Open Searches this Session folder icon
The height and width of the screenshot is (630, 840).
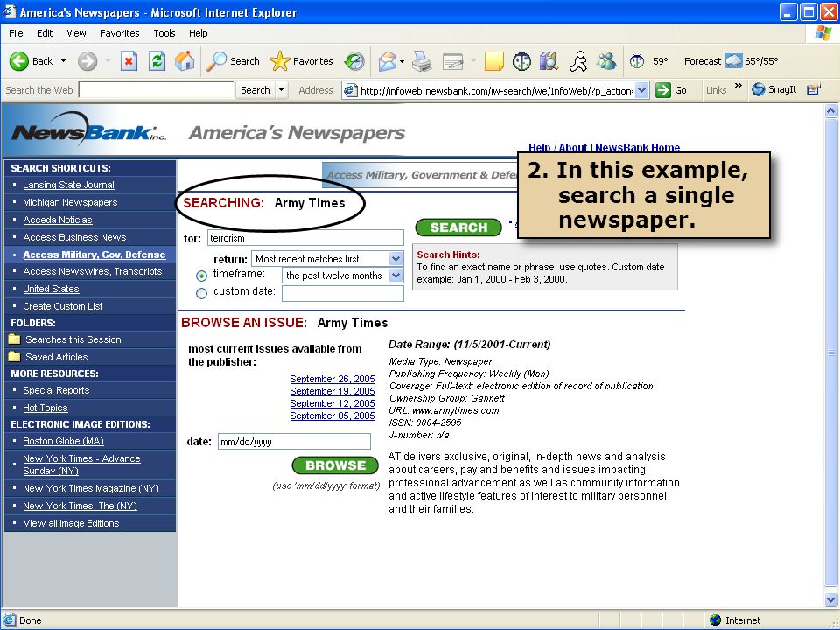coord(15,339)
